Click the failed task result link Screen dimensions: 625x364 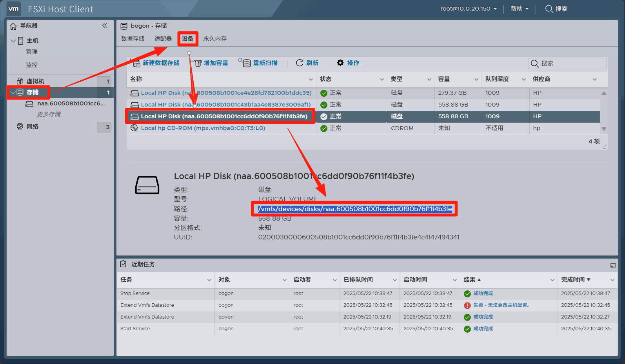coord(501,305)
